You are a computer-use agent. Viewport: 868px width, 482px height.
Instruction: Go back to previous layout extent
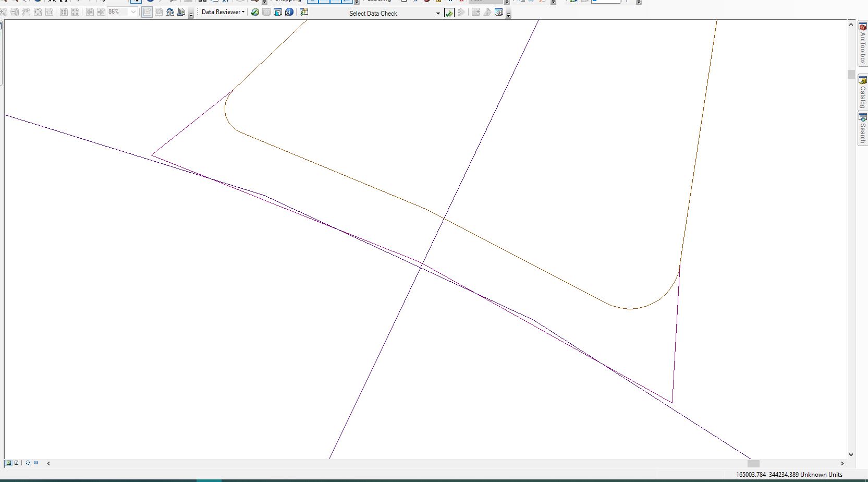90,11
